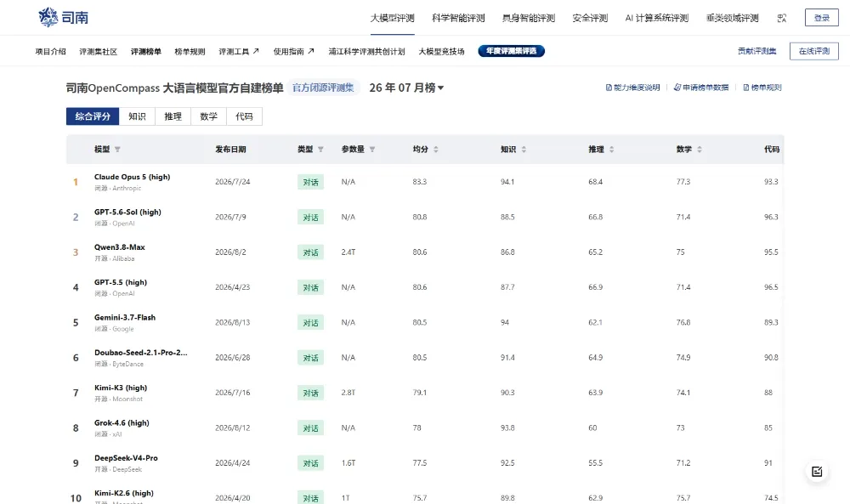Open 具身智能评测 navigation item
The height and width of the screenshot is (504, 850).
pyautogui.click(x=529, y=18)
